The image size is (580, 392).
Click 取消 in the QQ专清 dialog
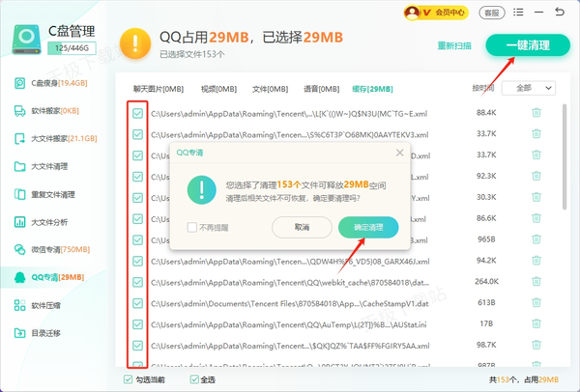302,227
